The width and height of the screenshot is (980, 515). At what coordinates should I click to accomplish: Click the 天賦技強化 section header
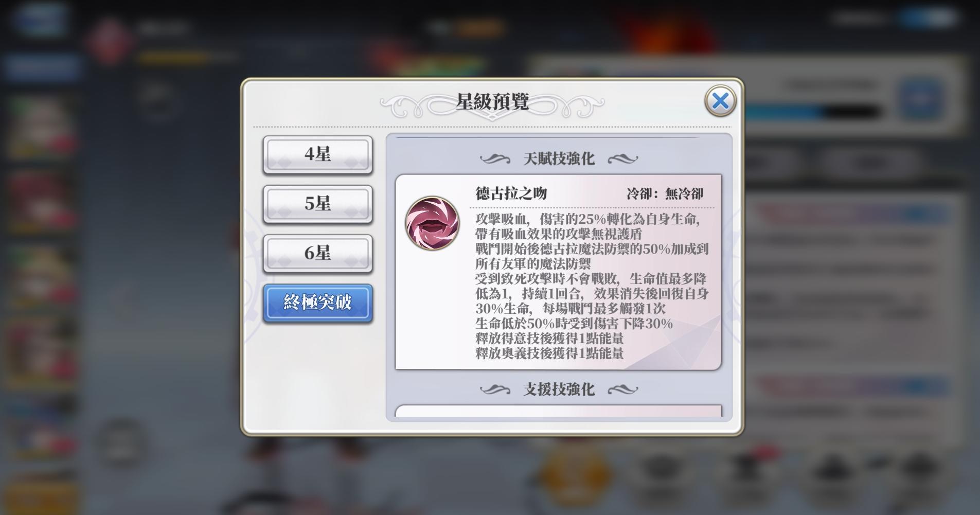[559, 158]
